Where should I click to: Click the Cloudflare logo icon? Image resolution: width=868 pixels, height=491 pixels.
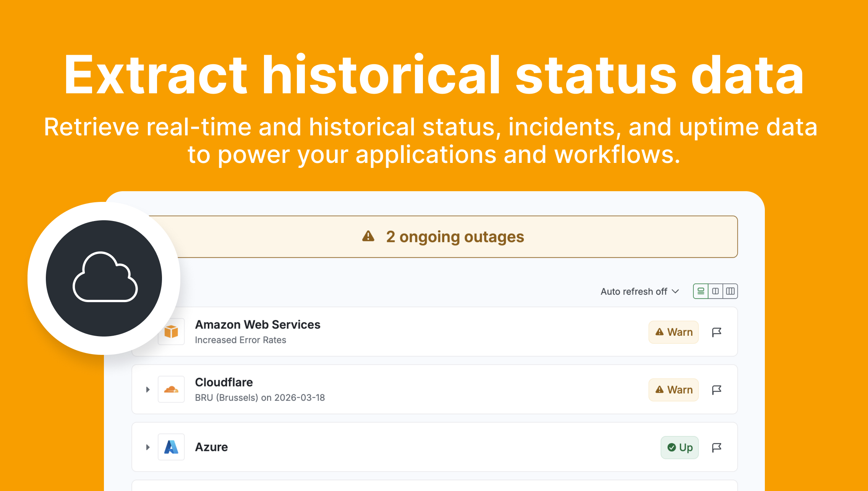[x=171, y=390]
